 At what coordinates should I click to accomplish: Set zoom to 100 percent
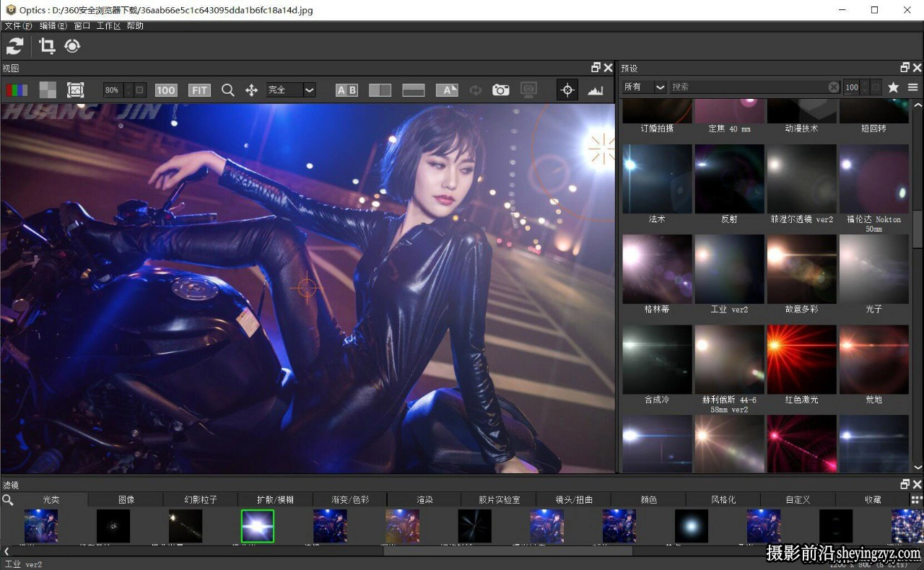point(166,90)
